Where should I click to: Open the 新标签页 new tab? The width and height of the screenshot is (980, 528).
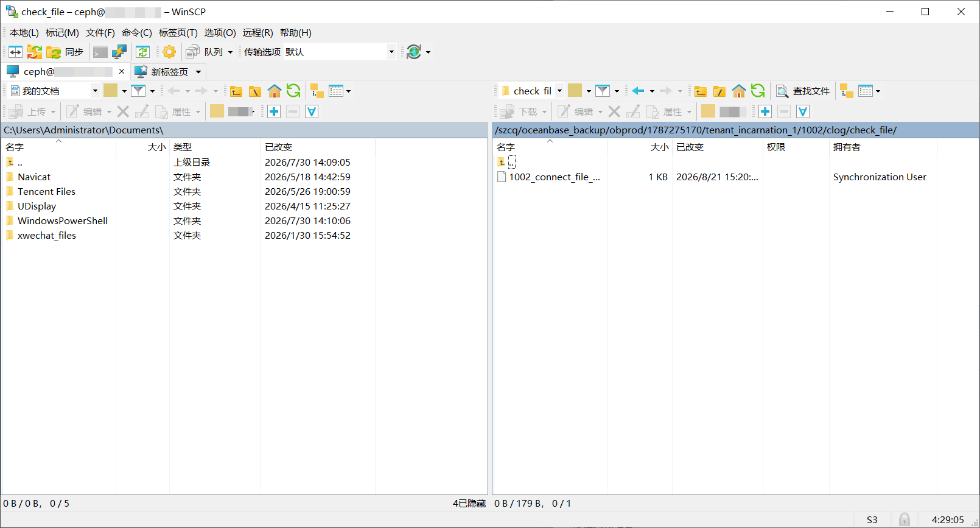(163, 72)
